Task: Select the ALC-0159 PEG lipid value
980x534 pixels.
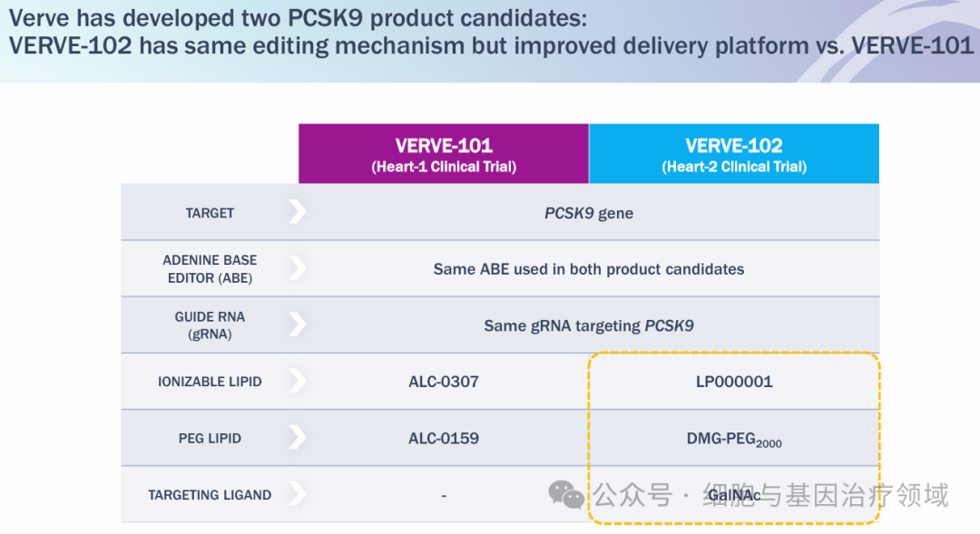Action: click(x=444, y=439)
